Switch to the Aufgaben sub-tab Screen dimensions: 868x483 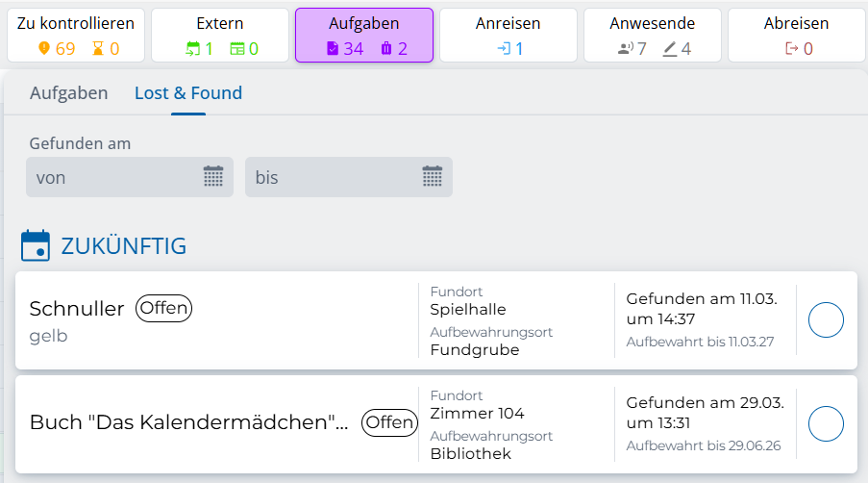point(68,93)
